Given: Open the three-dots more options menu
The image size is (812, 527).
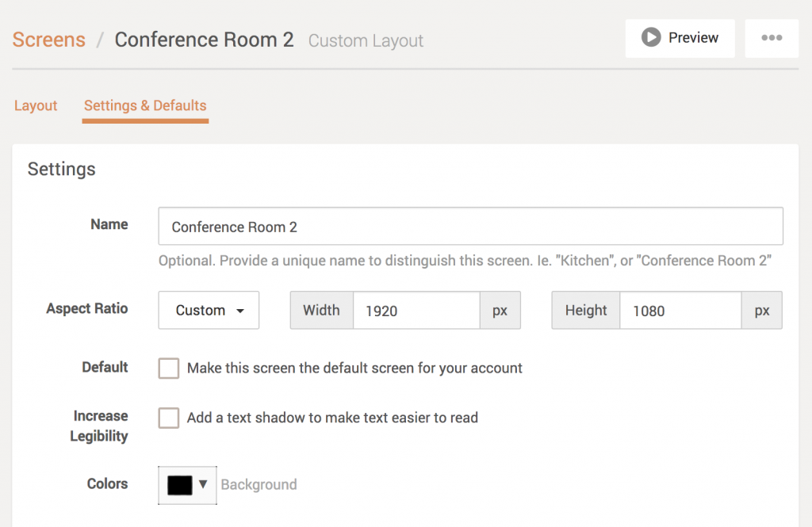Looking at the screenshot, I should [772, 38].
